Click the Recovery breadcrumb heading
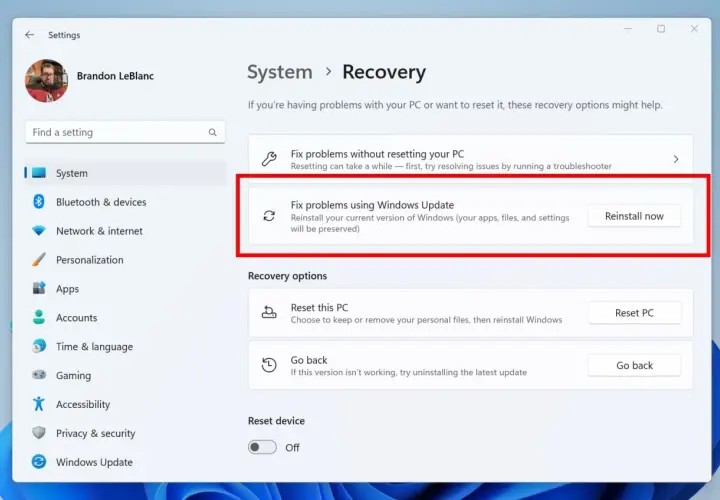Viewport: 720px width, 500px height. point(384,73)
